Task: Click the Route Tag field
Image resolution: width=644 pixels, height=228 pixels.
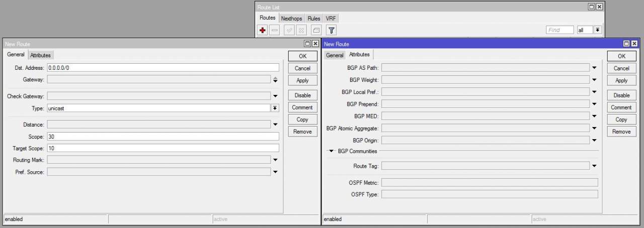Action: [x=486, y=166]
